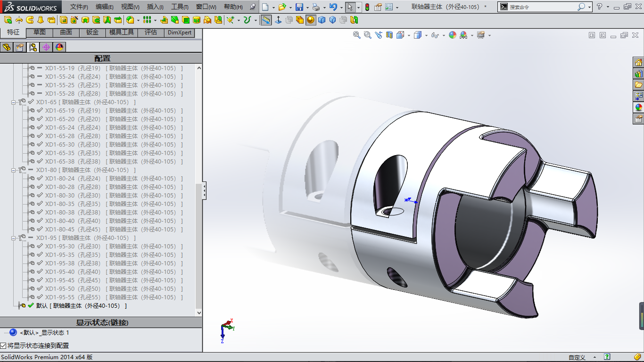
Task: Open the 文件(F) menu
Action: click(79, 7)
